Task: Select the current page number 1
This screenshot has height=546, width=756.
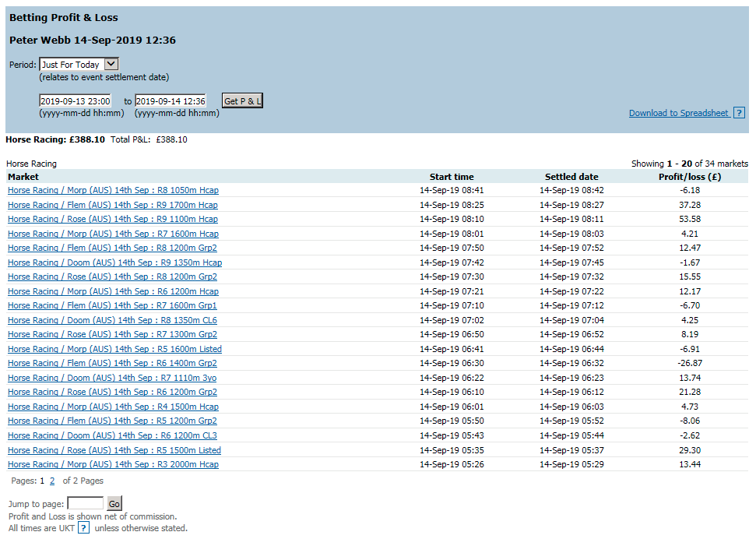Action: click(42, 481)
